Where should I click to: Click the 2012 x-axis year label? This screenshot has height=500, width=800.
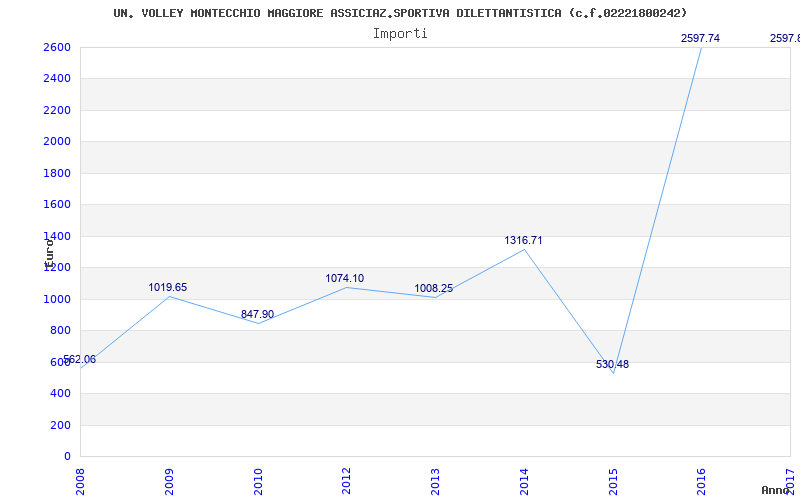[x=346, y=481]
